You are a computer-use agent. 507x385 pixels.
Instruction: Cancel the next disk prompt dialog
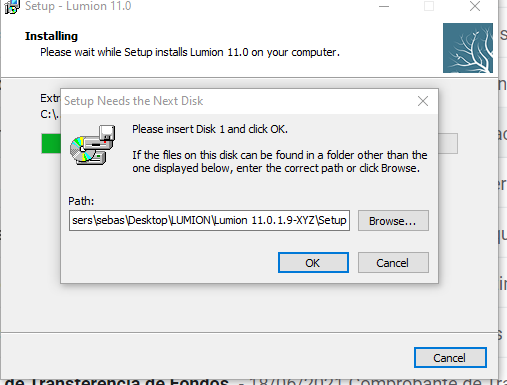point(393,263)
